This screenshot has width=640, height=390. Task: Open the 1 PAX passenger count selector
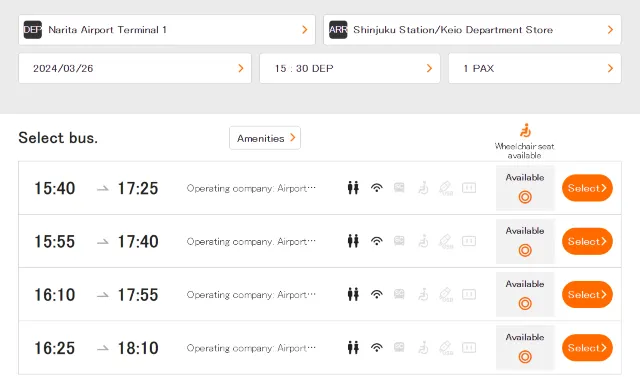coord(535,68)
